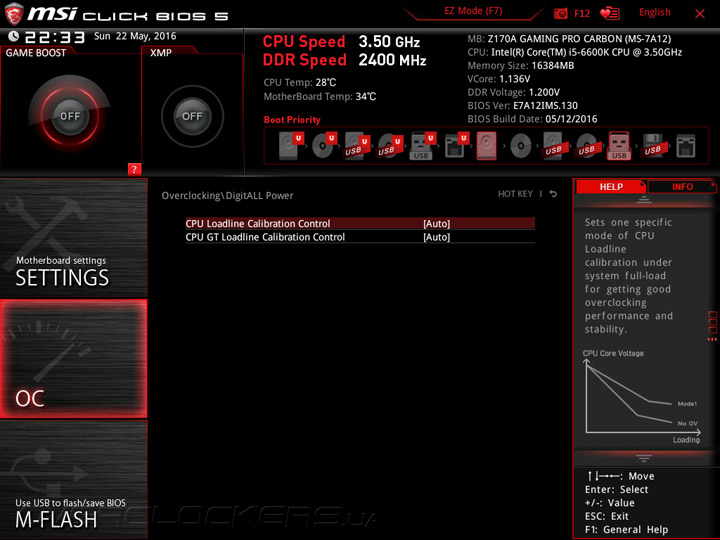Go back using the return arrow icon

click(x=553, y=194)
